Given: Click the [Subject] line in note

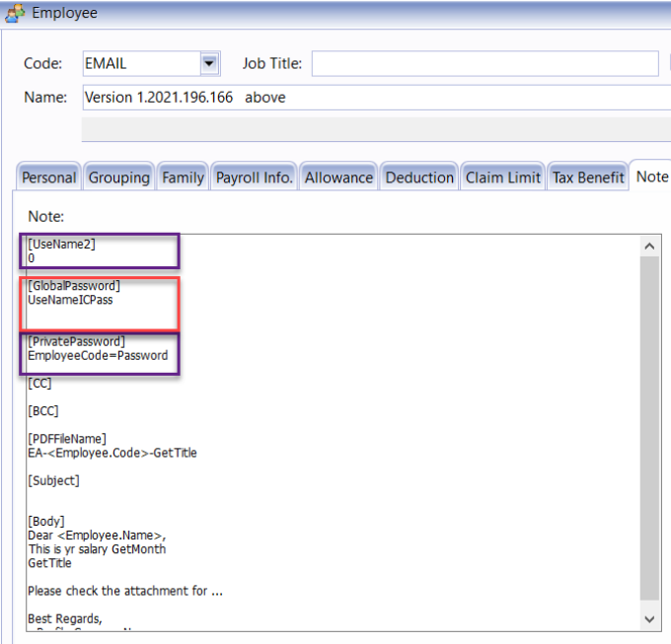Looking at the screenshot, I should coord(53,480).
